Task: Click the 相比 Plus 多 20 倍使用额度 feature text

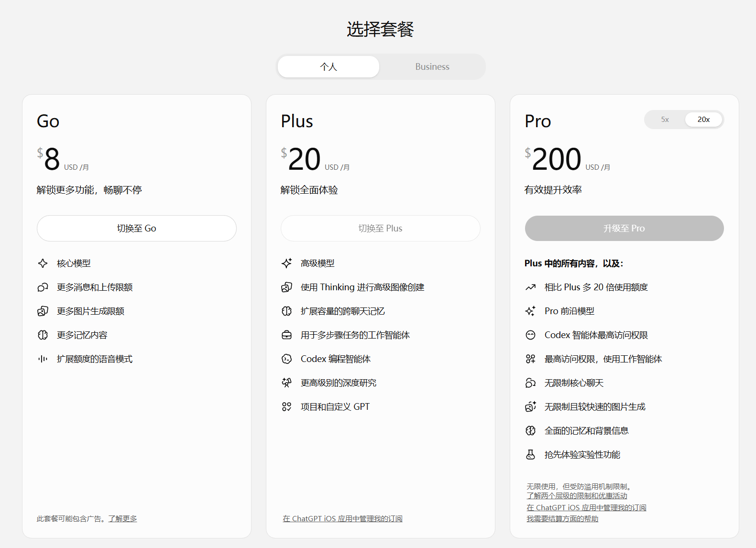Action: pyautogui.click(x=596, y=287)
